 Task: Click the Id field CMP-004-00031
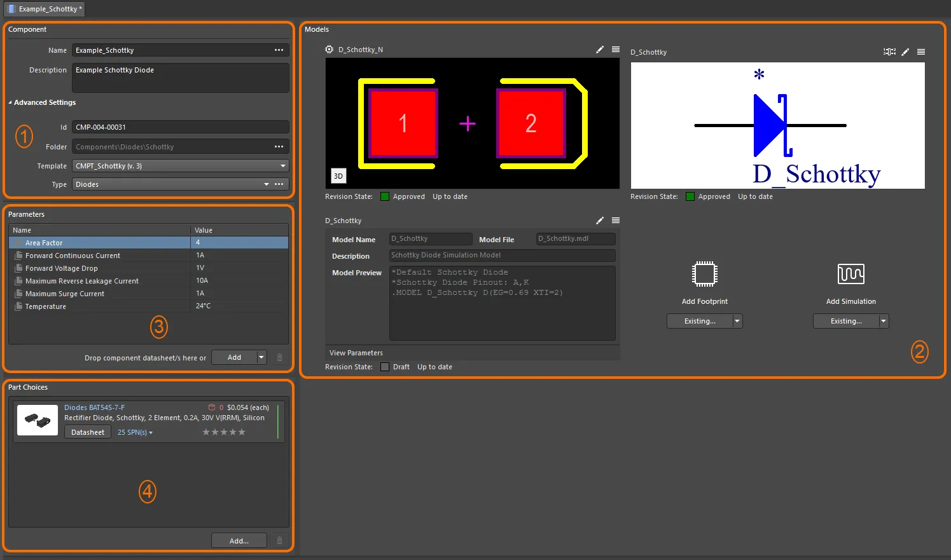click(x=181, y=127)
